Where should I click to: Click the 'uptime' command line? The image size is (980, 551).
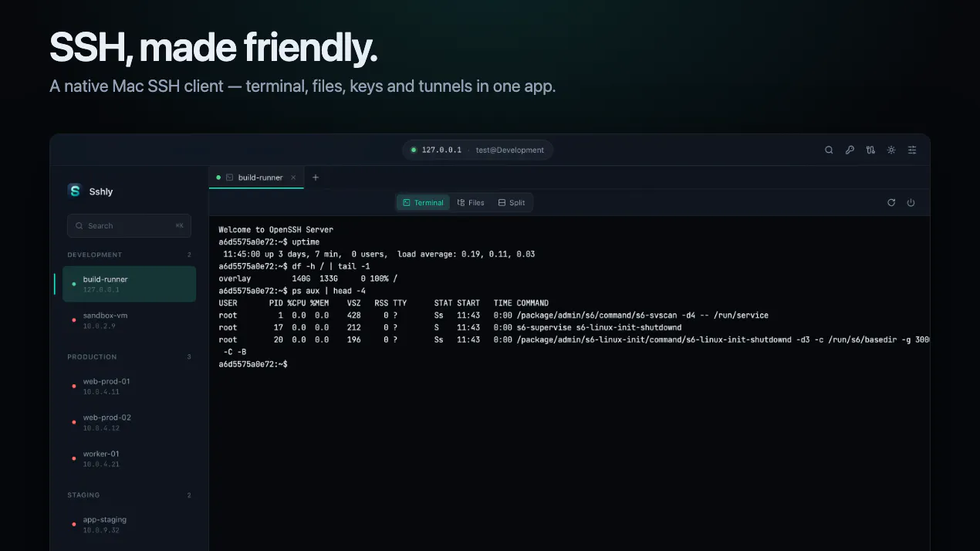(x=269, y=242)
